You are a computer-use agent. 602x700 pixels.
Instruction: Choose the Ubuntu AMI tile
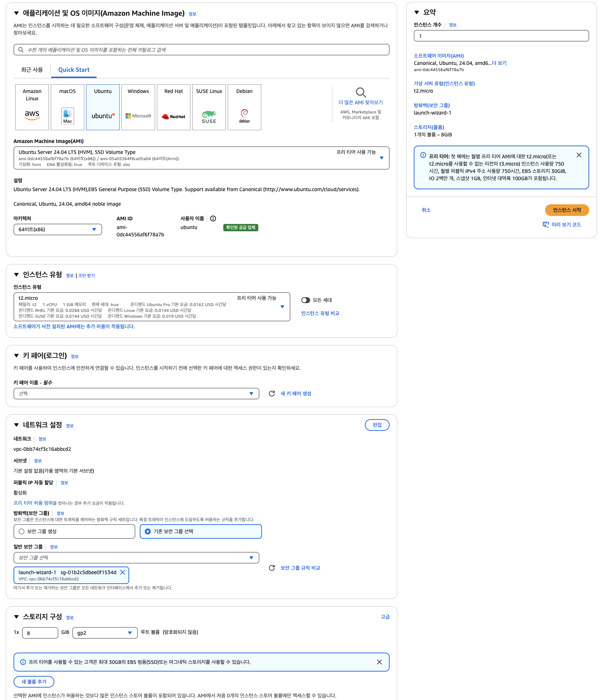(x=103, y=107)
